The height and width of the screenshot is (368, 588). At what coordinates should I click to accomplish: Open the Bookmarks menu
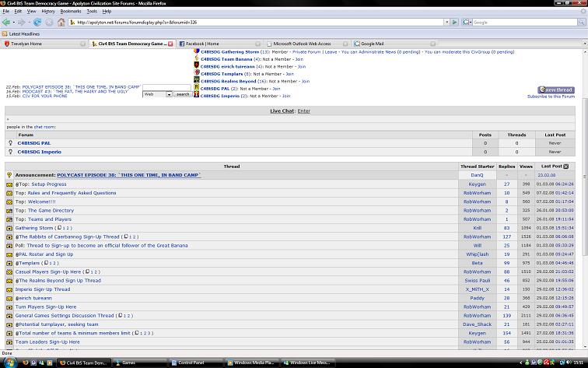point(70,12)
